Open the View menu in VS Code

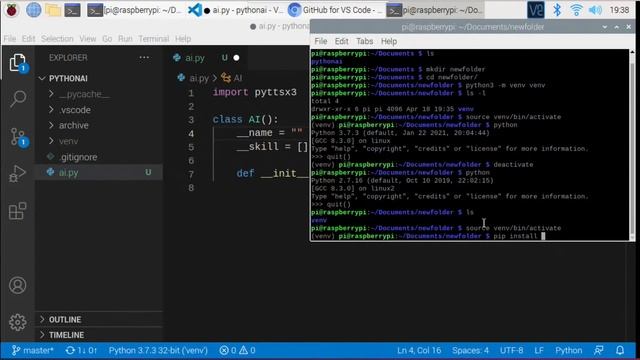88,38
